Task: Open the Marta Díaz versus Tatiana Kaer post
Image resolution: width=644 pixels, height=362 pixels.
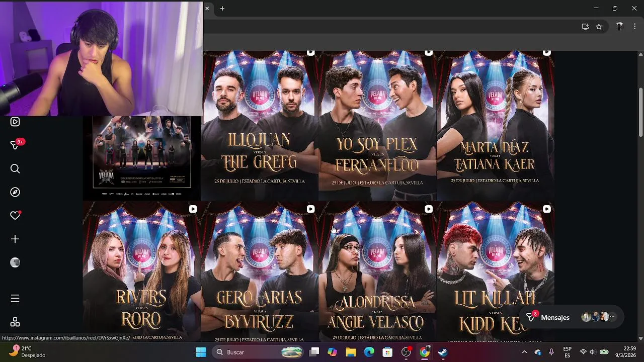Action: click(496, 126)
